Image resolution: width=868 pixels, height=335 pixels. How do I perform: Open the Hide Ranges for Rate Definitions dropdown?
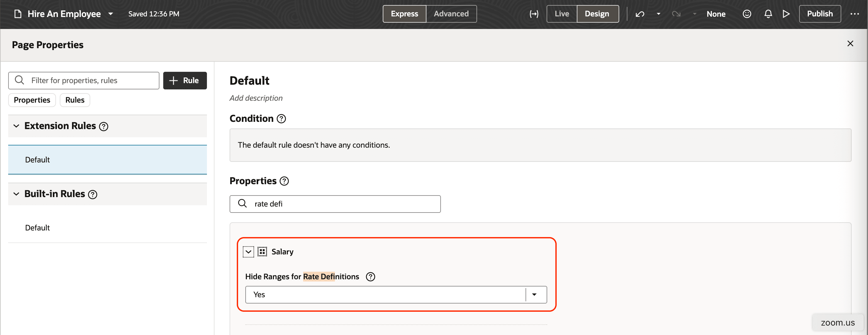(x=534, y=294)
